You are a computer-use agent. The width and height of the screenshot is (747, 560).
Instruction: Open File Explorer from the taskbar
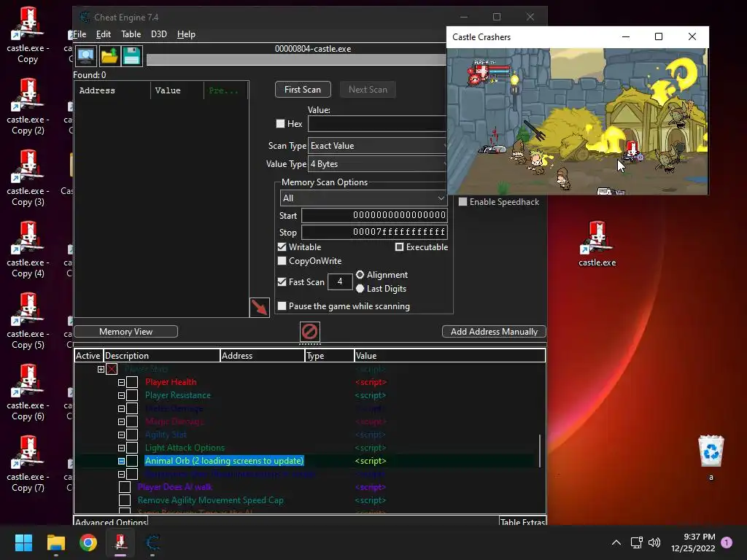click(55, 542)
